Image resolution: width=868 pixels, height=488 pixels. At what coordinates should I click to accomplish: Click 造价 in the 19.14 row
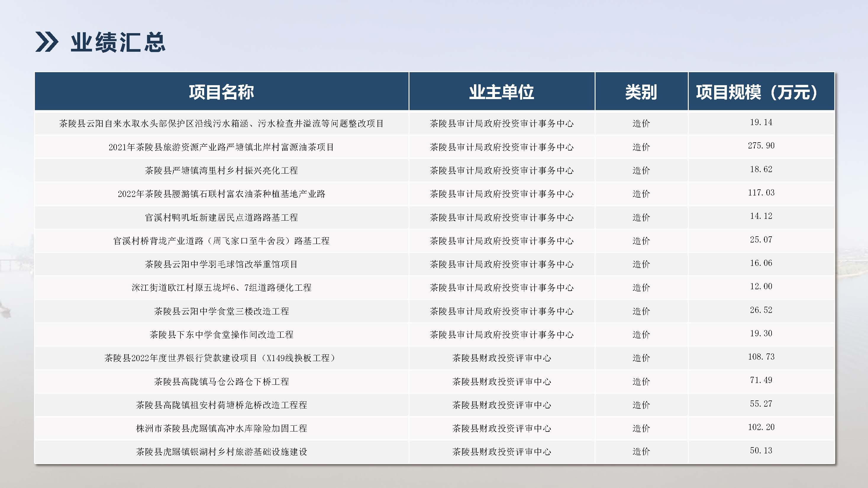tap(641, 124)
